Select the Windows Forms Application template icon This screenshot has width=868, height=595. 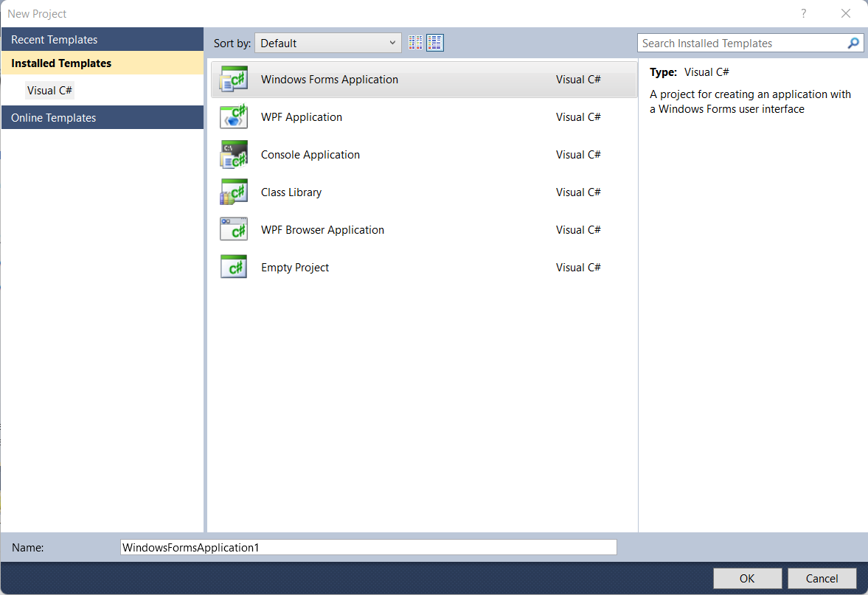point(234,79)
